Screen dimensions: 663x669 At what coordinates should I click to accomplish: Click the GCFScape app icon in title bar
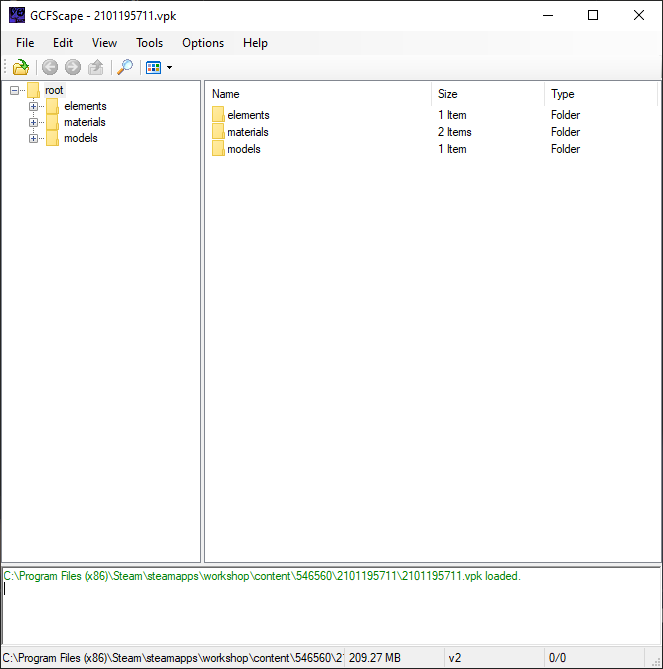tap(17, 15)
